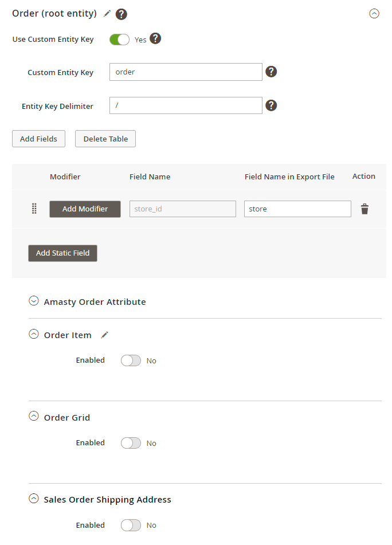Collapse the Order Grid section

coord(34,417)
